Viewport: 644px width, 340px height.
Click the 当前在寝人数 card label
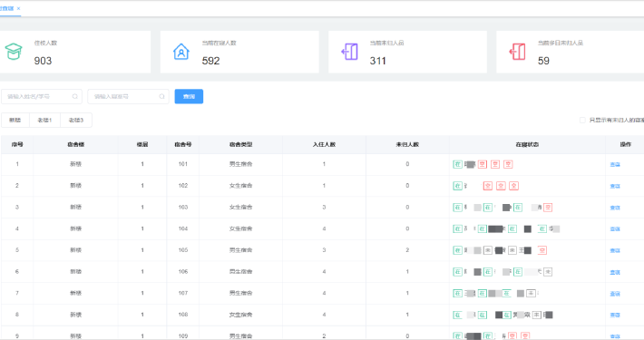(x=219, y=43)
